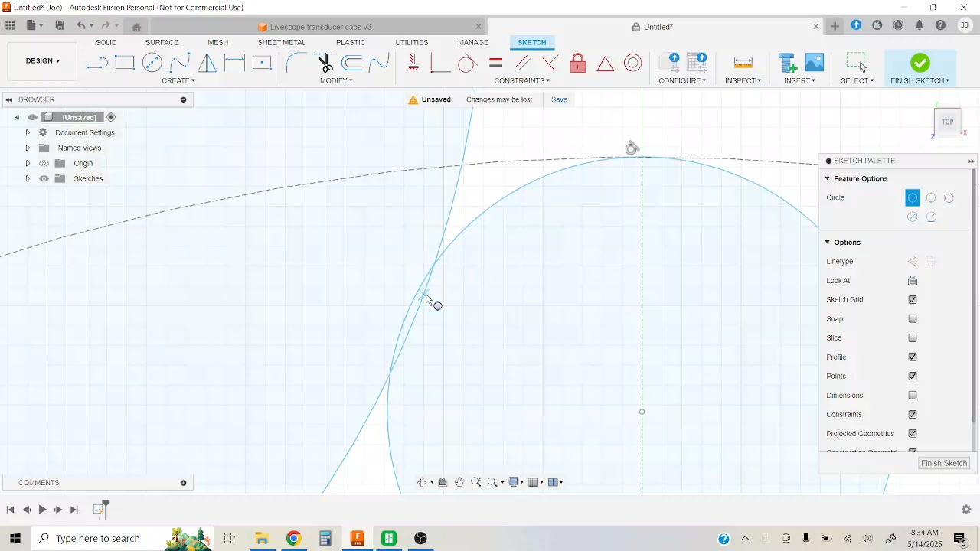
Task: Switch to the PLASTIC tab
Action: tap(351, 42)
